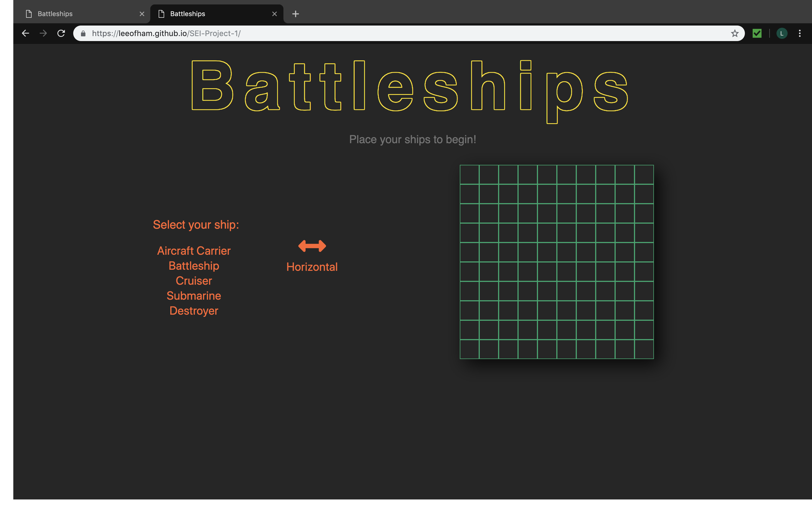Viewport: 812px width, 515px height.
Task: Pick the Submarine ship
Action: [194, 296]
